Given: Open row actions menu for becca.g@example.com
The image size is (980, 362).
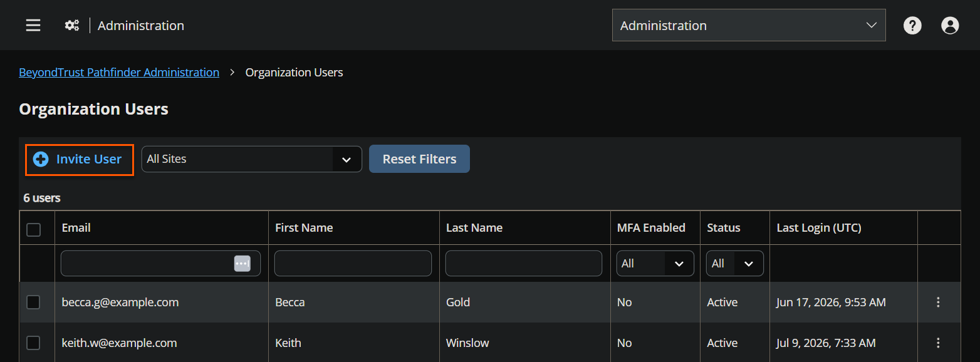Looking at the screenshot, I should [938, 303].
